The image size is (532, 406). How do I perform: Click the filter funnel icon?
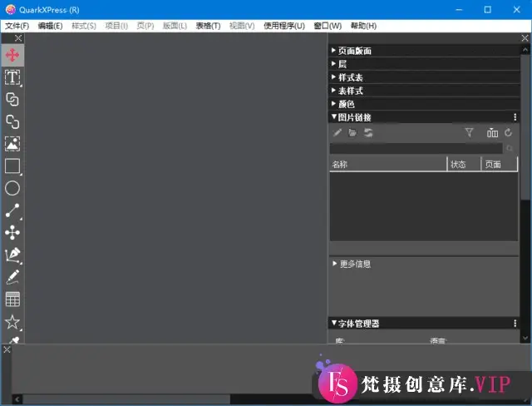[469, 133]
